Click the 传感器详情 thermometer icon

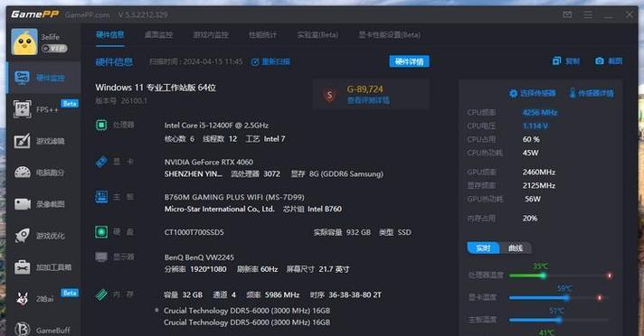(573, 94)
